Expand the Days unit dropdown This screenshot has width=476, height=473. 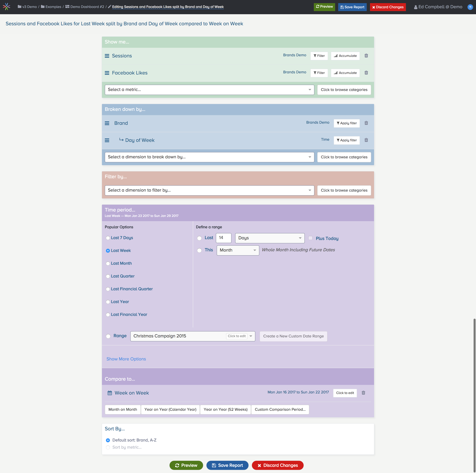coord(270,238)
